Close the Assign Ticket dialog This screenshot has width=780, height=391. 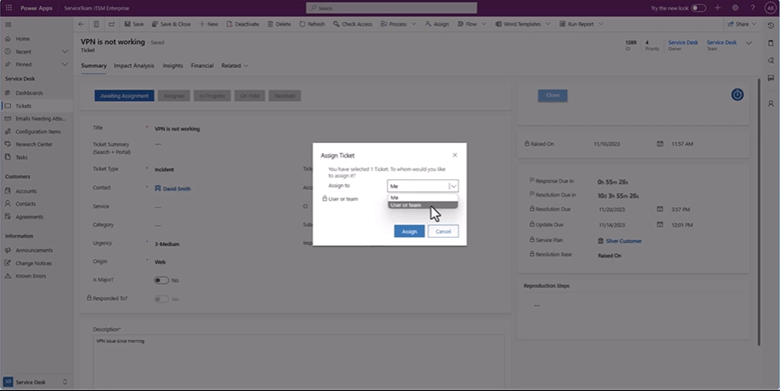455,155
